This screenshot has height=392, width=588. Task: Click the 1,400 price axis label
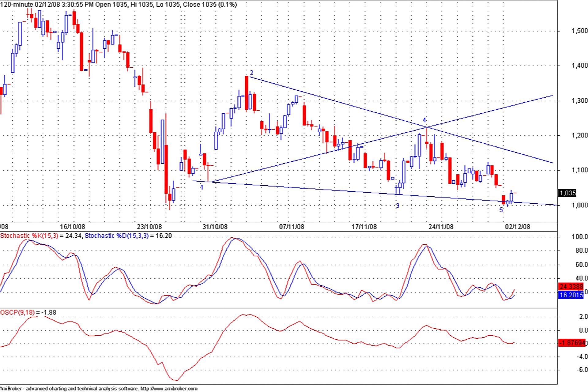pos(579,65)
